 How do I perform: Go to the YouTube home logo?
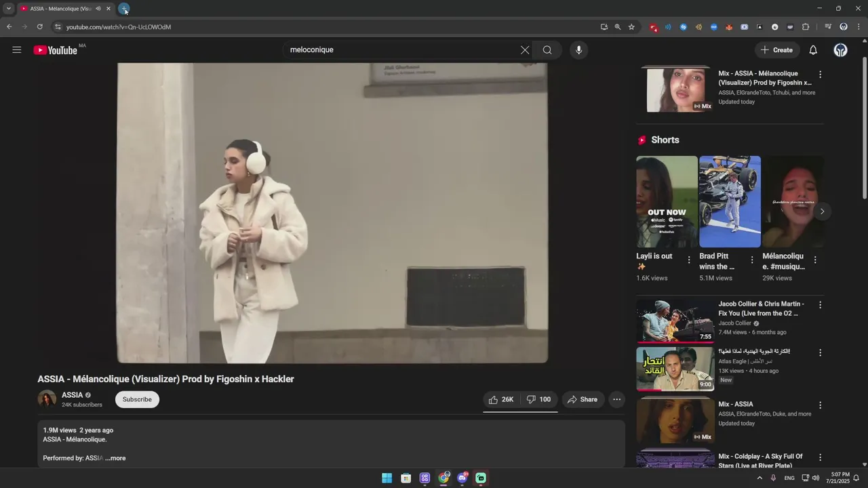point(56,50)
